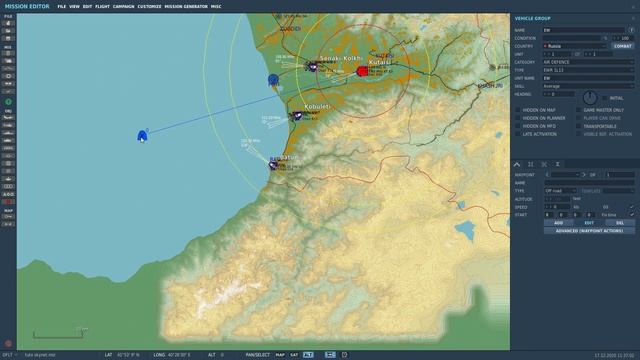Open the DFLT dropdown in the status bar
The height and width of the screenshot is (360, 640).
click(x=9, y=355)
